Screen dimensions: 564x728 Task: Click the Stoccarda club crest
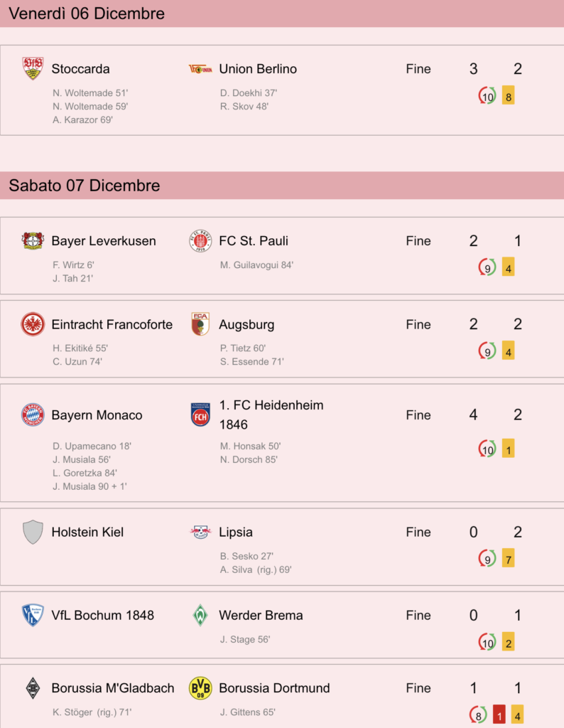pyautogui.click(x=33, y=69)
